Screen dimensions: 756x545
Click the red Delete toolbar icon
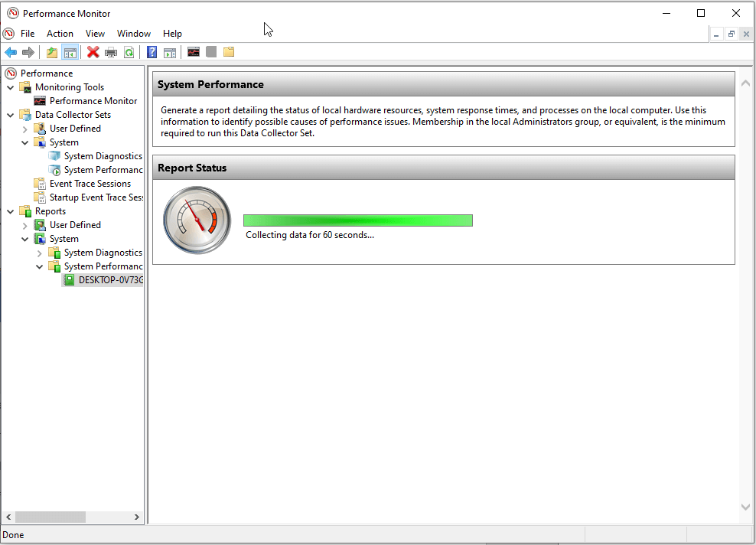point(93,51)
